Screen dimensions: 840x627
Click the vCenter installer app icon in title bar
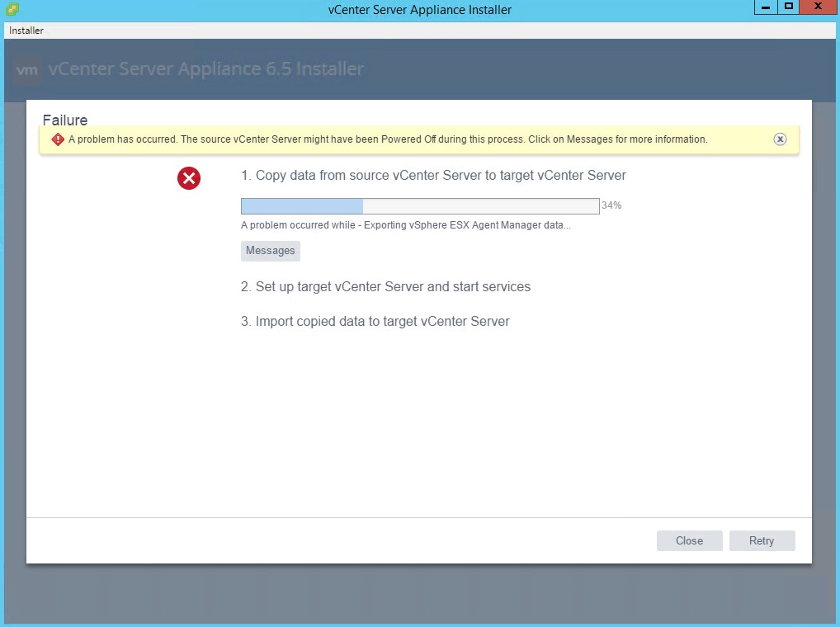pos(12,10)
